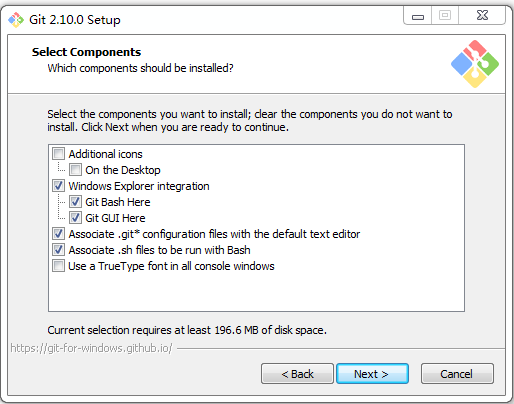Click the Git logo in title bar
This screenshot has width=514, height=404.
pyautogui.click(x=16, y=20)
